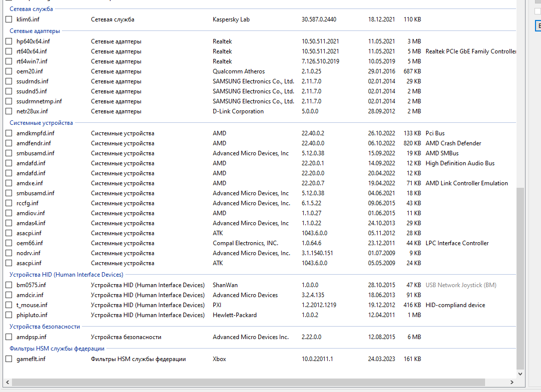The image size is (541, 392).
Task: Select the amdas4.inf checkbox
Action: (9, 223)
